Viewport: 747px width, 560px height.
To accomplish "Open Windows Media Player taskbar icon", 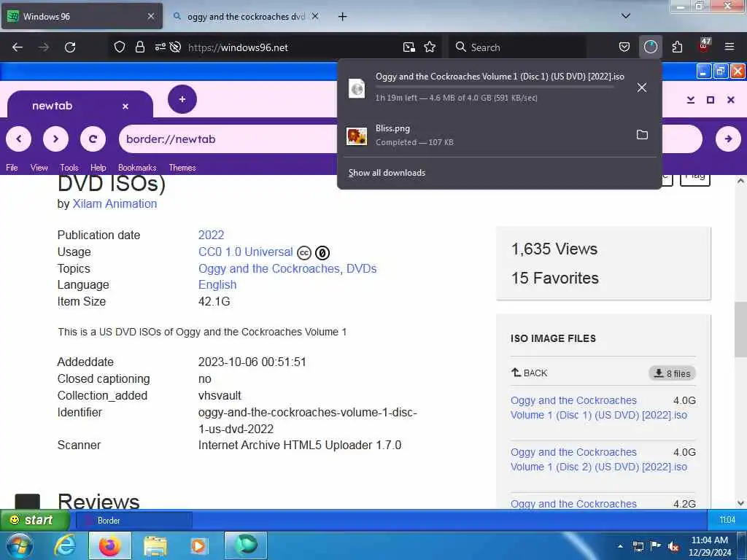I will point(199,546).
